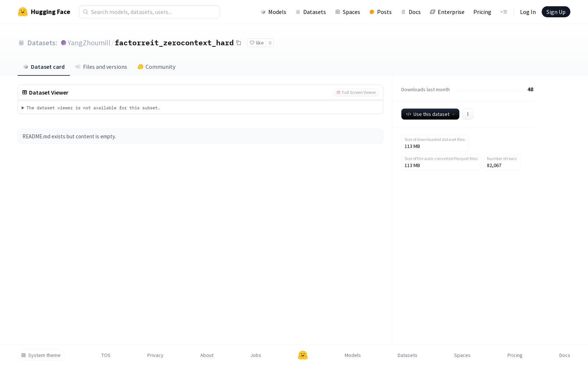588x368 pixels.
Task: Expand the dataset viewer unavailable message
Action: click(91, 108)
